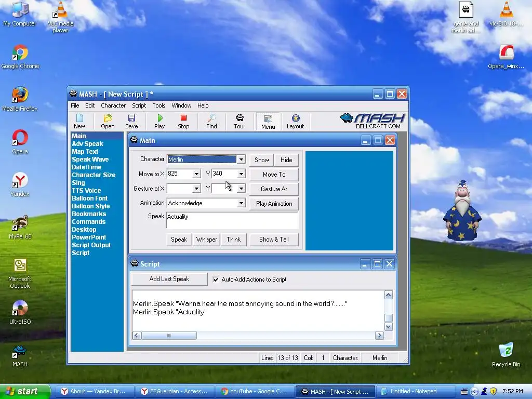Image resolution: width=532 pixels, height=399 pixels.
Task: Select the Microsoft Outlook desktop icon
Action: click(20, 273)
